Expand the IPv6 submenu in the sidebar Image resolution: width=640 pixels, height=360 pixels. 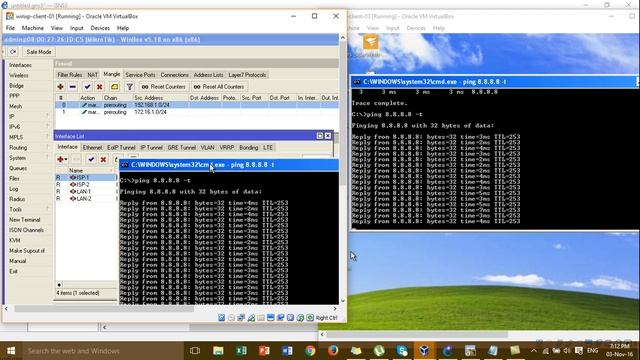(29, 127)
